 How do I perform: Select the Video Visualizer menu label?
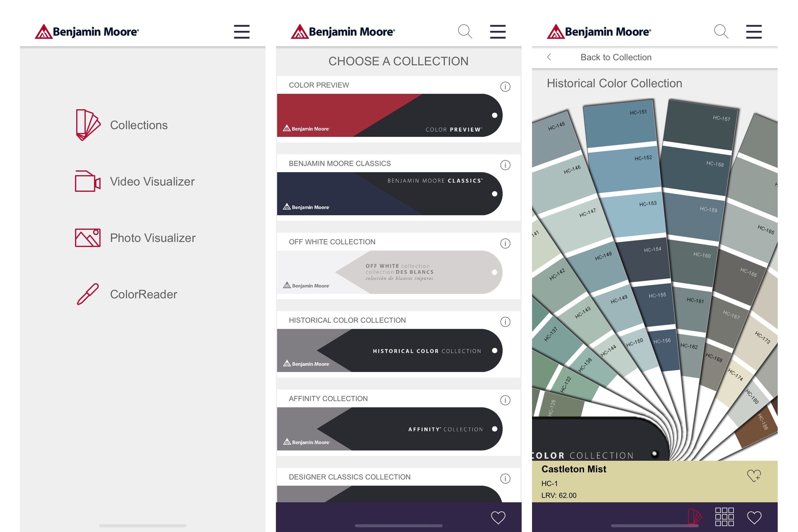(152, 181)
